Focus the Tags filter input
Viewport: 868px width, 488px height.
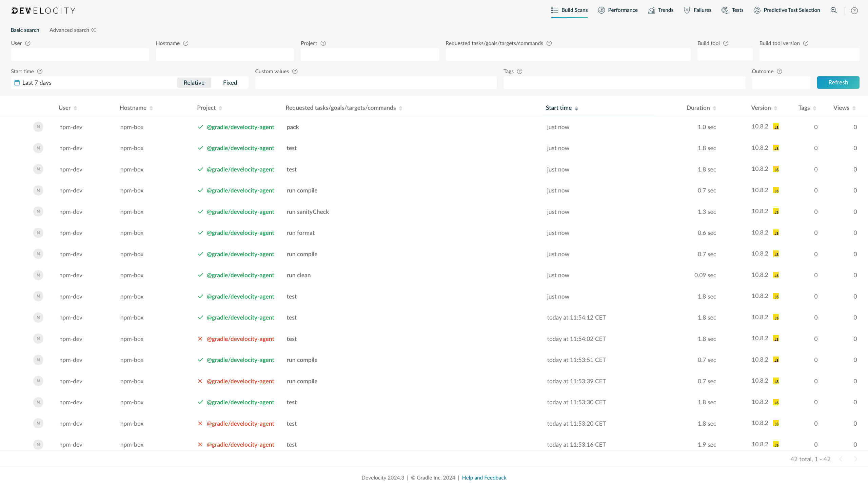click(624, 83)
